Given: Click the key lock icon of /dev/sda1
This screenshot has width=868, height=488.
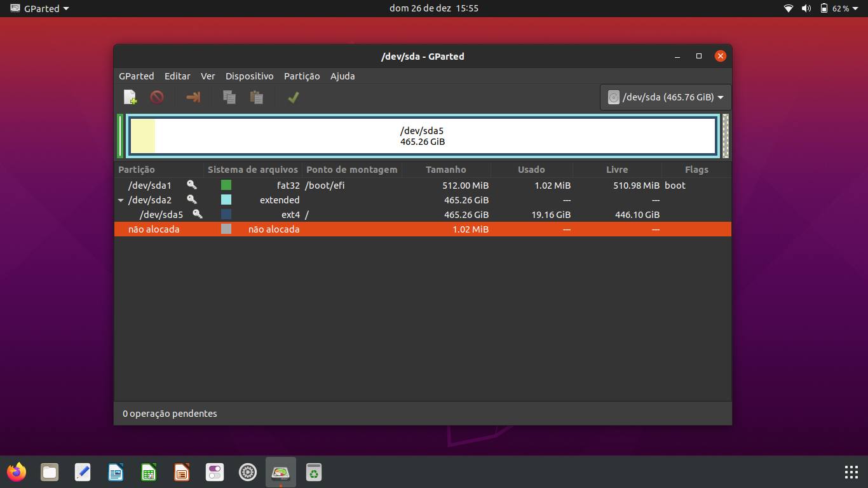Looking at the screenshot, I should point(192,185).
